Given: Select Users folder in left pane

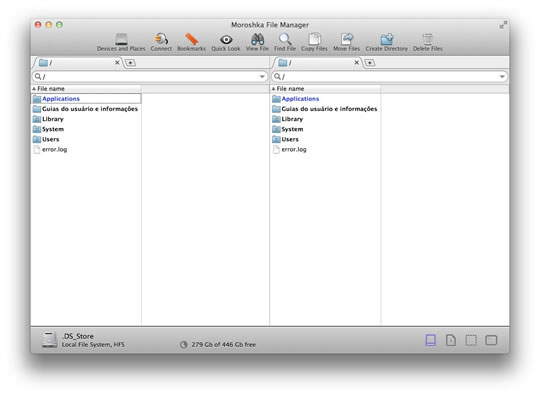Looking at the screenshot, I should pyautogui.click(x=86, y=139).
